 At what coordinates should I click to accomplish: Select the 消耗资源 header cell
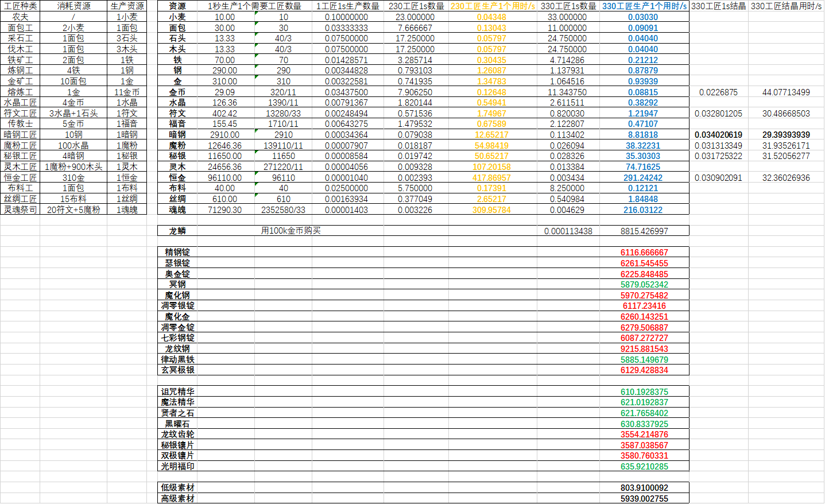73,6
